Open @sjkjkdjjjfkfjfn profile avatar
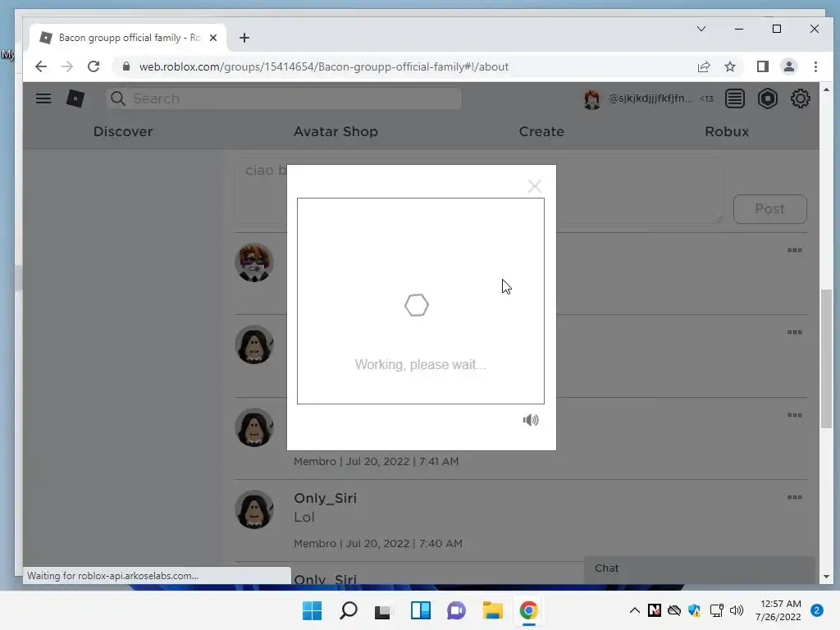The width and height of the screenshot is (840, 630). (592, 99)
